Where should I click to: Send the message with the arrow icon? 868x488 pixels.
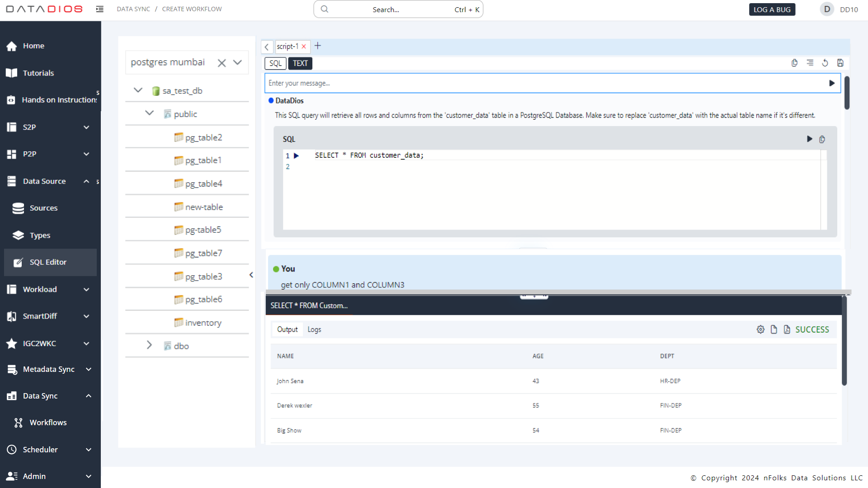coord(832,83)
